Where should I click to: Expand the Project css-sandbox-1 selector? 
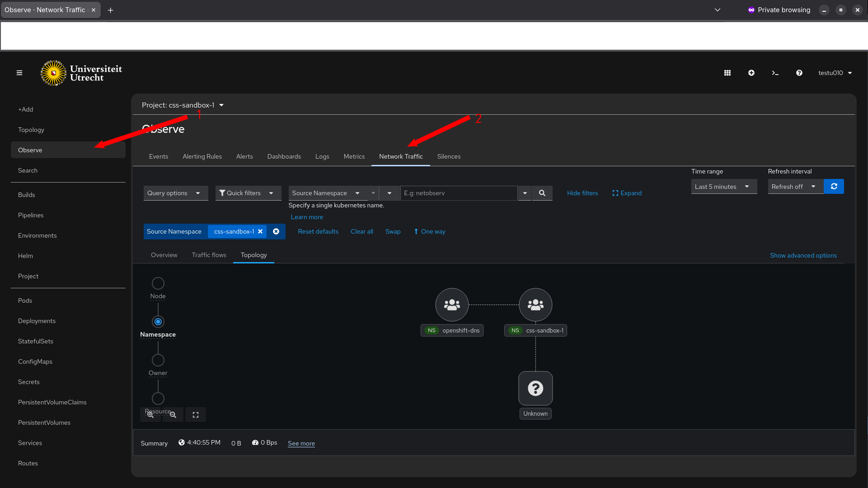(183, 105)
